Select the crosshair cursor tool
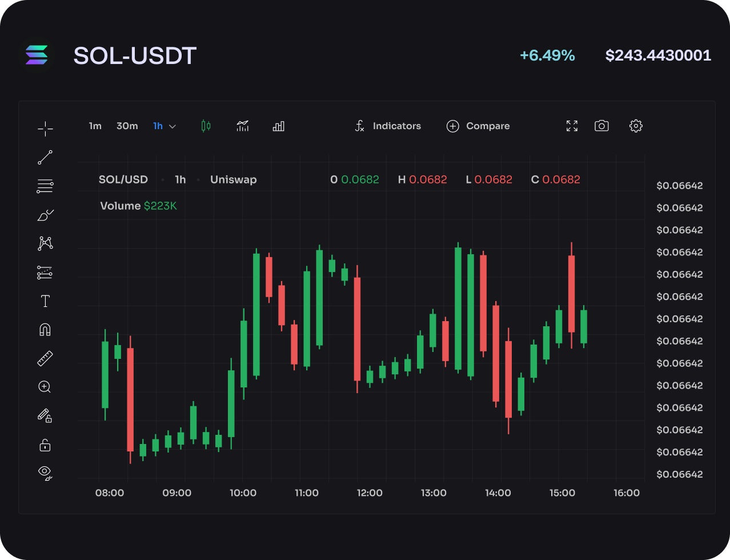730x560 pixels. click(45, 129)
